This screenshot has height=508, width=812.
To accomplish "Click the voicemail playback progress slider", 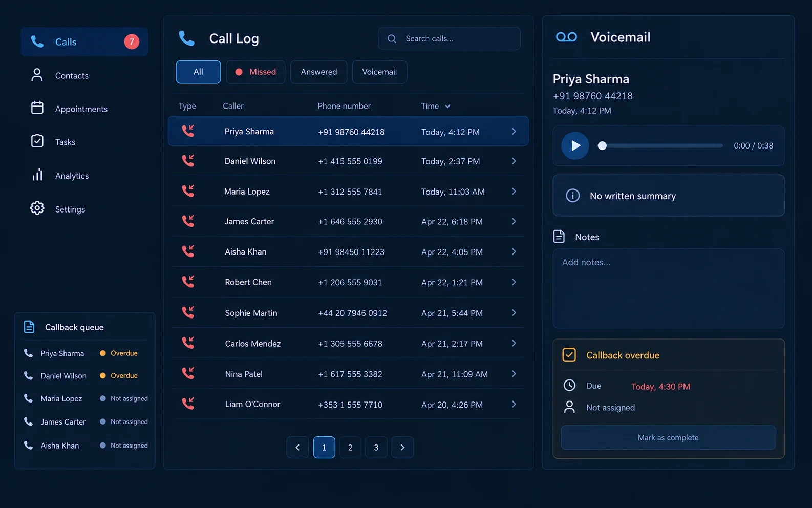I will (x=660, y=145).
